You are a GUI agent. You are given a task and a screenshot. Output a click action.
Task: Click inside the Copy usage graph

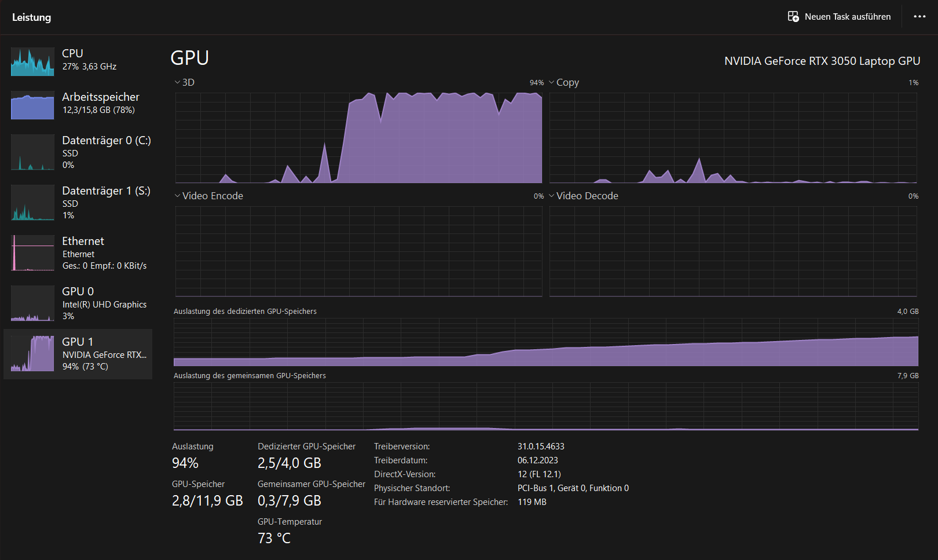pyautogui.click(x=733, y=138)
